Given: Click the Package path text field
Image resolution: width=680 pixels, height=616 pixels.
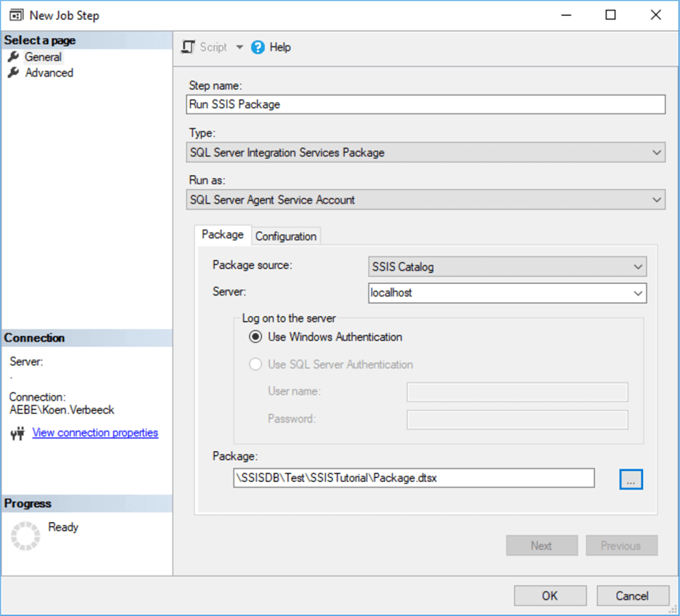Looking at the screenshot, I should click(413, 478).
